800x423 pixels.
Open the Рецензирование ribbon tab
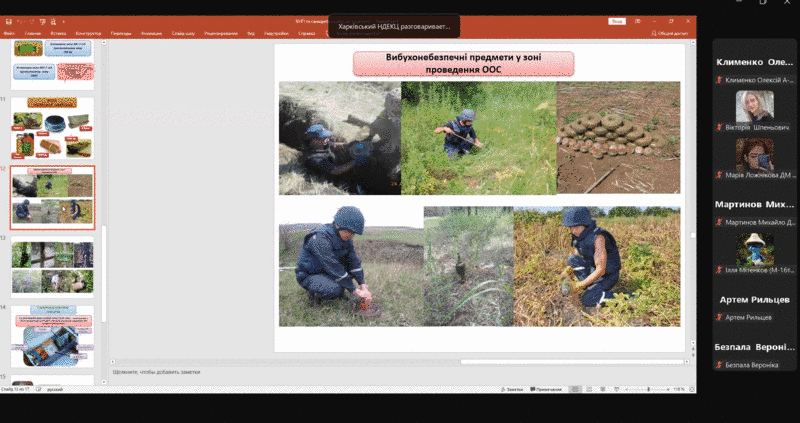(221, 34)
